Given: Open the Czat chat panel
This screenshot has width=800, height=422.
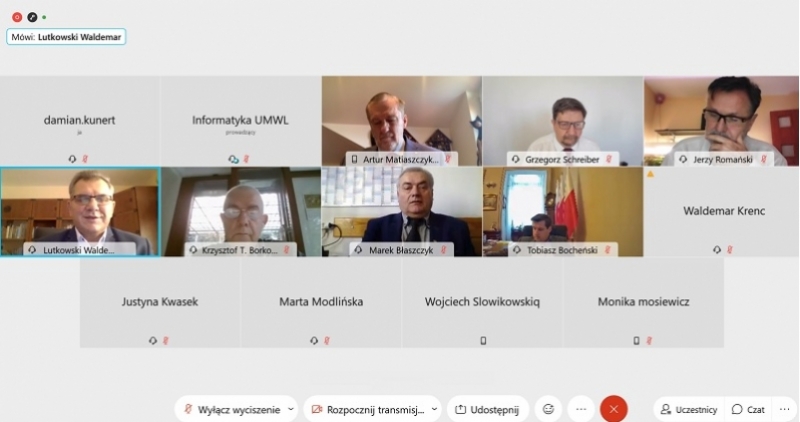Looking at the screenshot, I should click(x=748, y=409).
